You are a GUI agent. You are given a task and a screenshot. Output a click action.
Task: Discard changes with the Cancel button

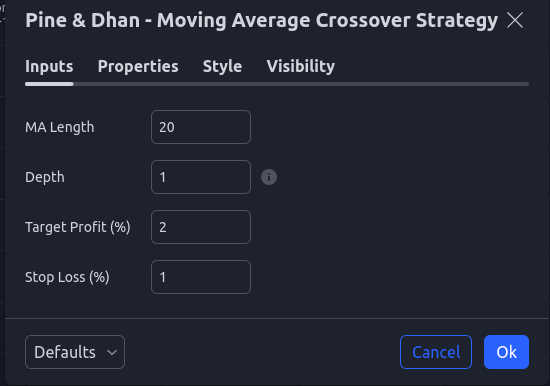click(x=436, y=352)
